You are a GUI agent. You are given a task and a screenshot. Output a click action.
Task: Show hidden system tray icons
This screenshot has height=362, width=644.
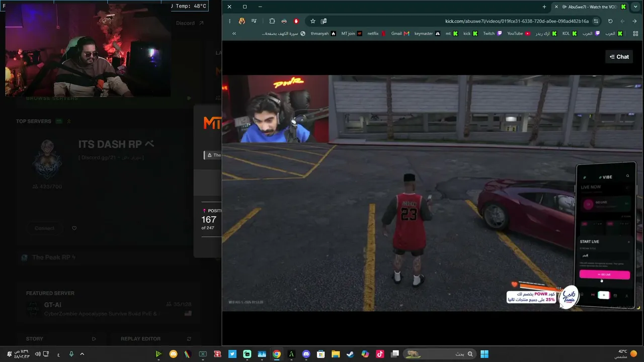click(82, 354)
